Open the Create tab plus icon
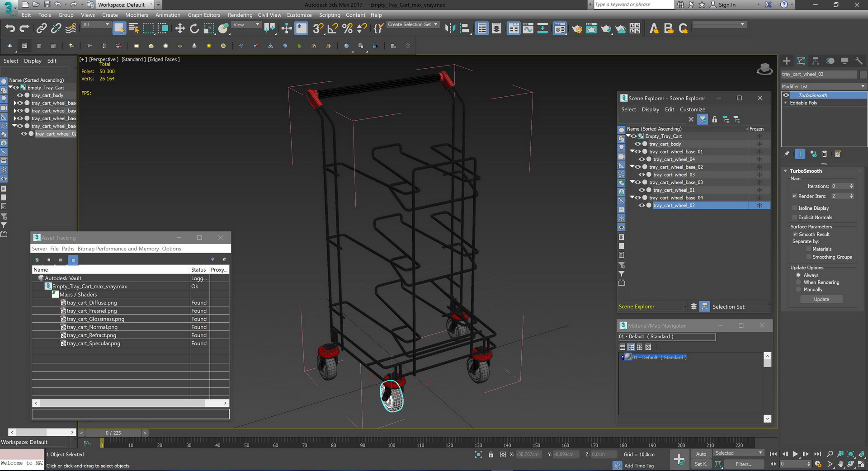The height and width of the screenshot is (471, 868). [x=787, y=61]
